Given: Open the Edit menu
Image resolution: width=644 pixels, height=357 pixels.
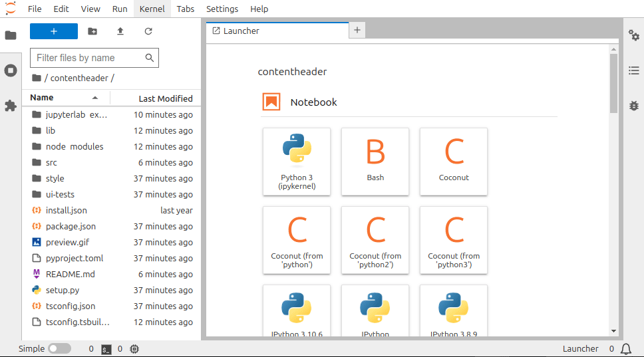Looking at the screenshot, I should click(61, 9).
